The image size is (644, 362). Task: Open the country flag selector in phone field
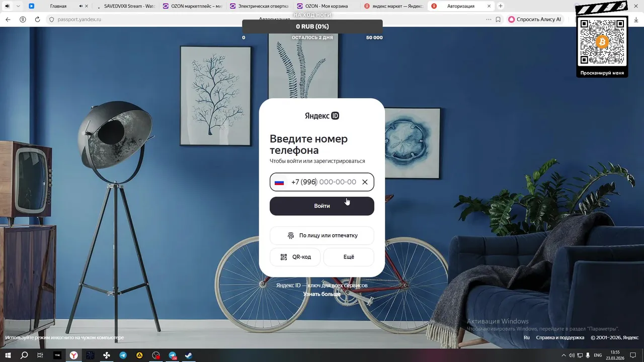279,182
